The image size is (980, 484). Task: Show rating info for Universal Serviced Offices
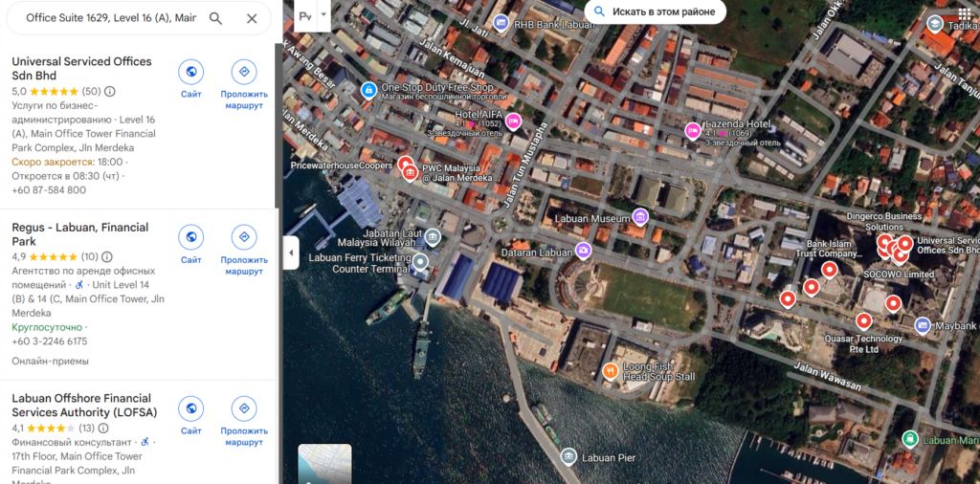(x=110, y=92)
